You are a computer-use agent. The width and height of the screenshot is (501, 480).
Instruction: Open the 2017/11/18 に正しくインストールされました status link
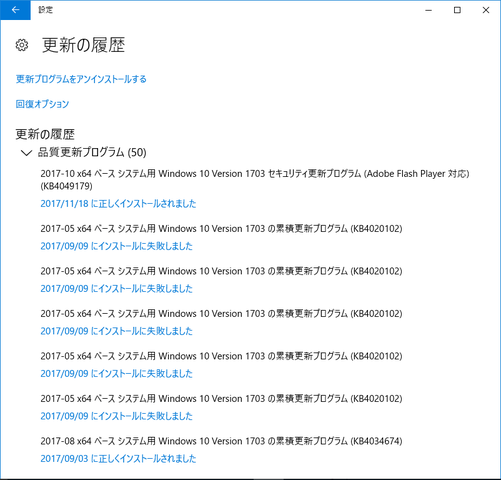coord(118,204)
